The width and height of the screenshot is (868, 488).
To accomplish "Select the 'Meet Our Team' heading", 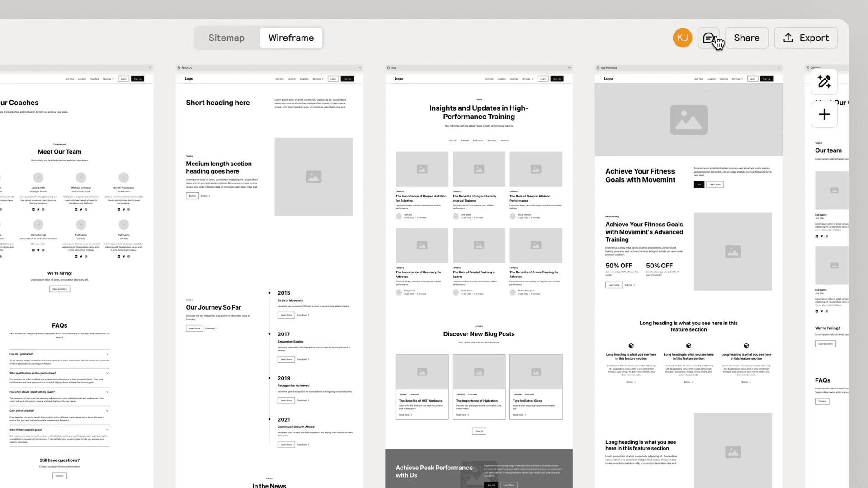I will click(x=60, y=152).
